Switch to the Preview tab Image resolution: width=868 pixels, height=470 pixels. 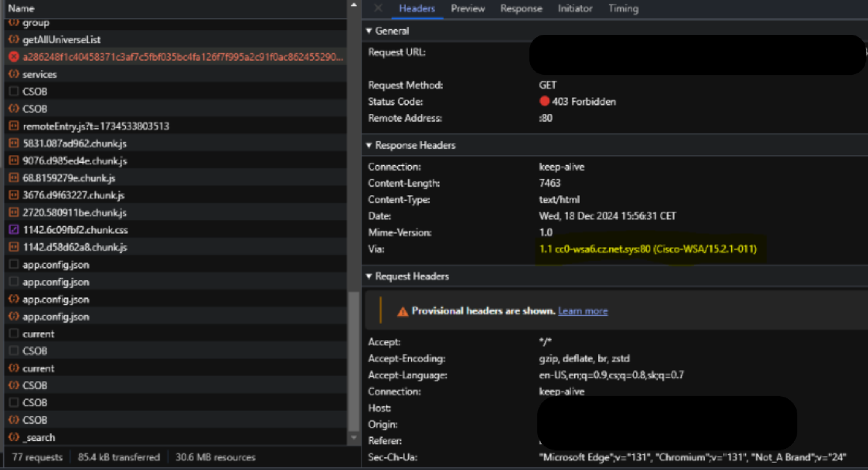467,8
